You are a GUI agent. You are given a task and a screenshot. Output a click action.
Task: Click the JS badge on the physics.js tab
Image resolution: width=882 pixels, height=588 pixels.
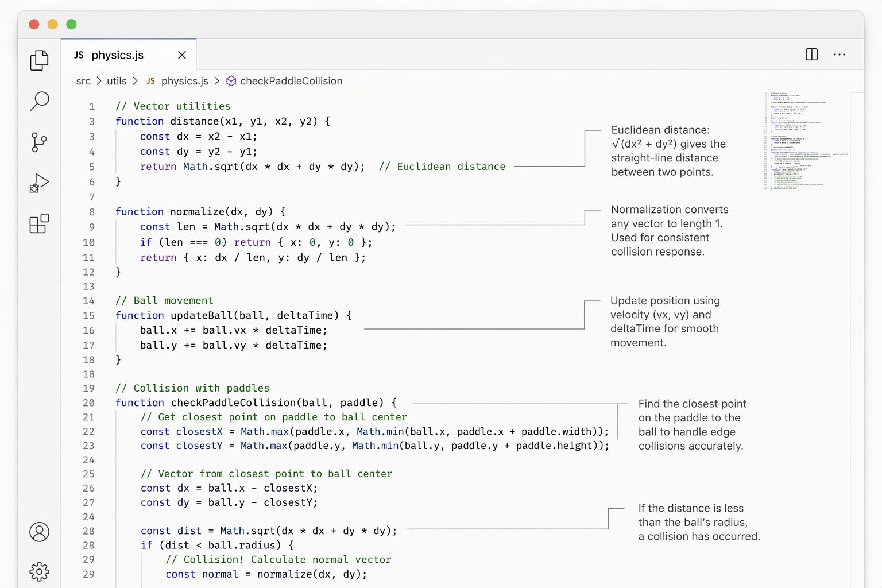click(78, 55)
